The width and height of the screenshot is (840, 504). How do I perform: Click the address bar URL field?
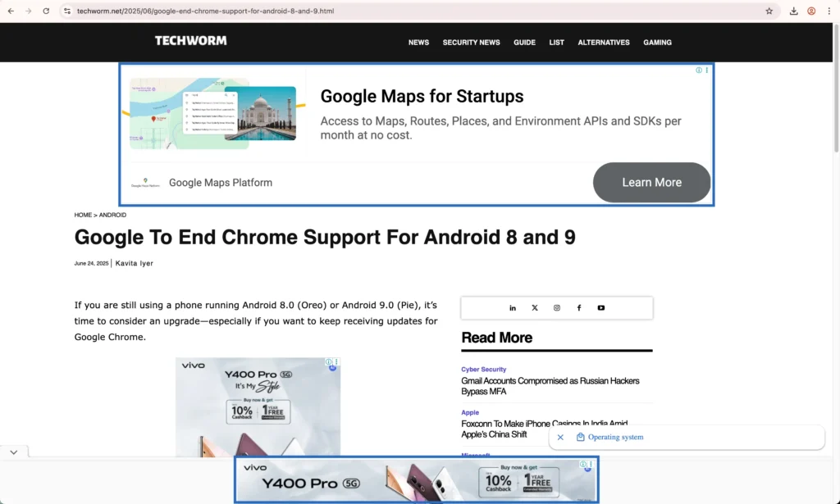coord(418,11)
